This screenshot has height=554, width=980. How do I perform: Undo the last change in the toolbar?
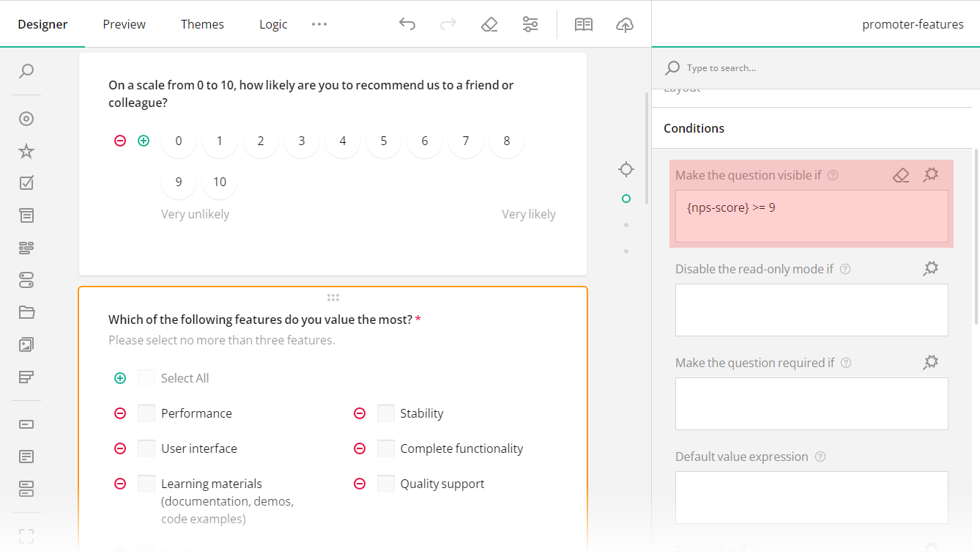407,23
